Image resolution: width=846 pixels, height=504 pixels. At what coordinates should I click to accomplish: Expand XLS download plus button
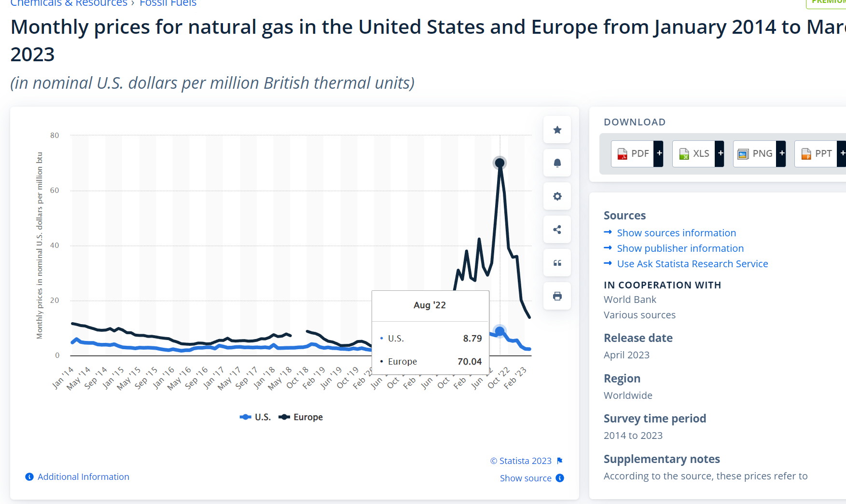(720, 153)
